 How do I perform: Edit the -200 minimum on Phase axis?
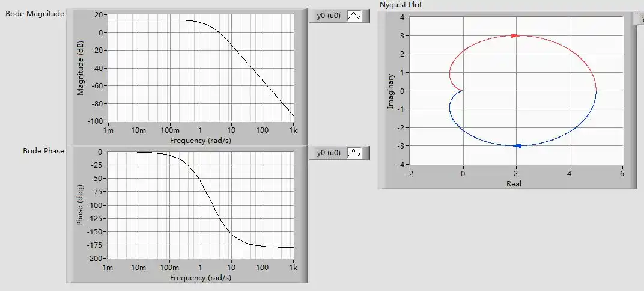point(96,258)
